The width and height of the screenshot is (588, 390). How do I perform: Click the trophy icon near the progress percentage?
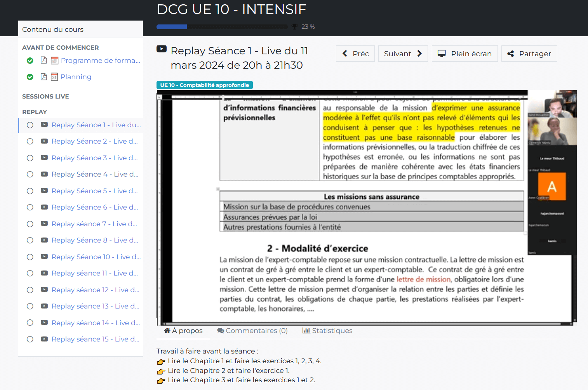point(295,27)
